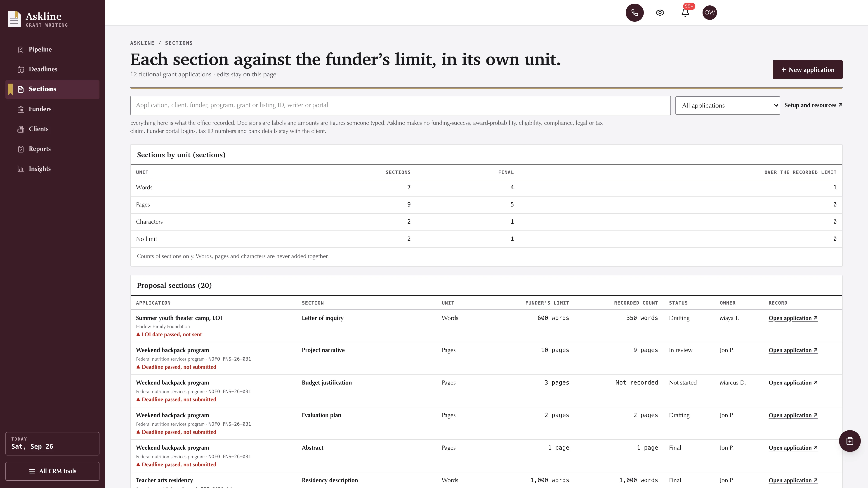Open notifications bell with 99+ badge
This screenshot has height=488, width=868.
pos(685,13)
